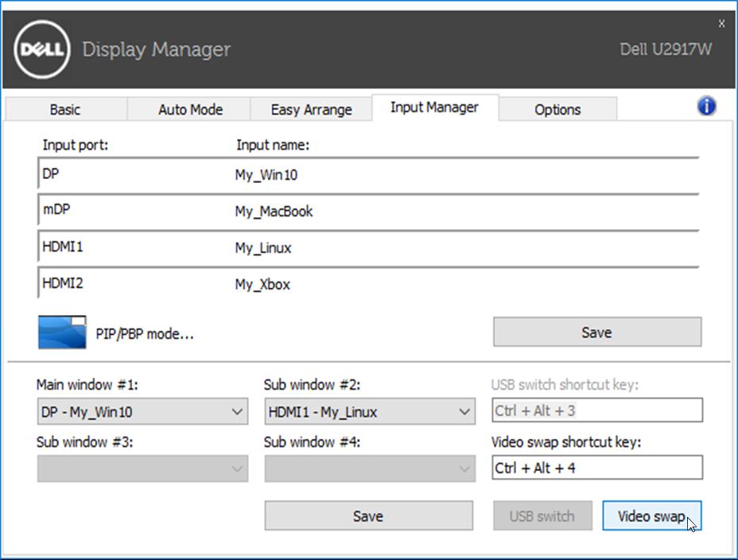The image size is (738, 560).
Task: Click the HDMI2 input port text
Action: pos(63,283)
